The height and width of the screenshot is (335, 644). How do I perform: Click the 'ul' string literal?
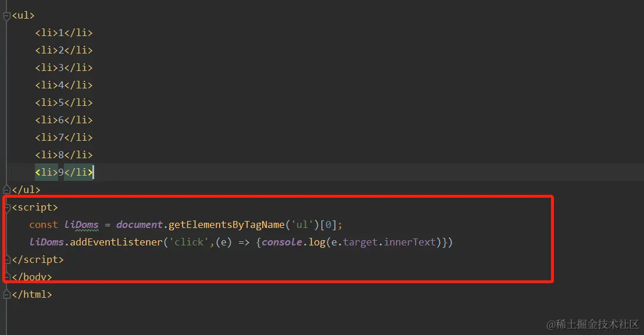click(x=302, y=225)
